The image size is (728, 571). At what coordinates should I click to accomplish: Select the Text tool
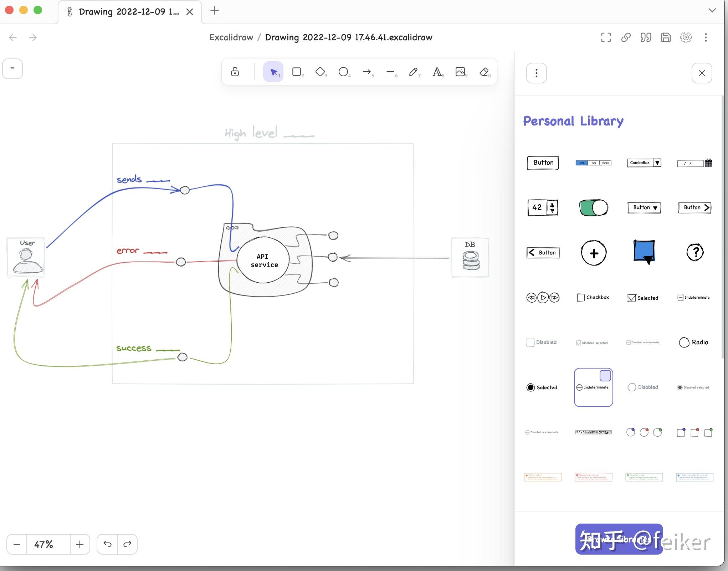(437, 72)
